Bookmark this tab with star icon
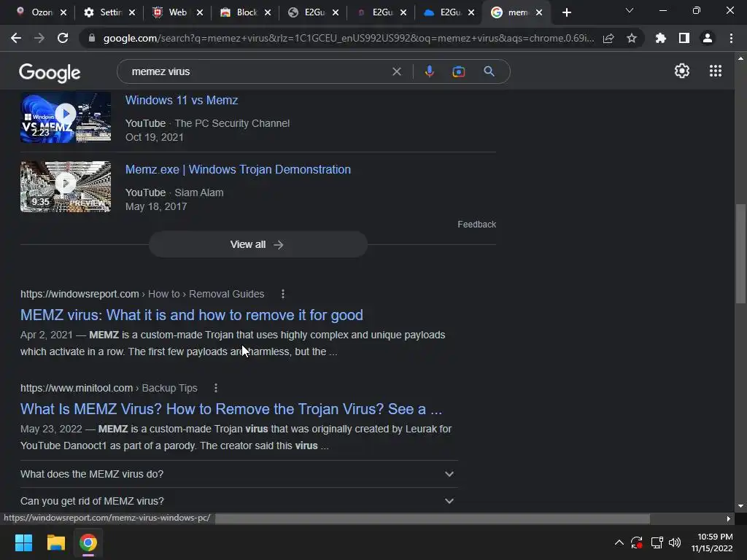 click(x=632, y=38)
